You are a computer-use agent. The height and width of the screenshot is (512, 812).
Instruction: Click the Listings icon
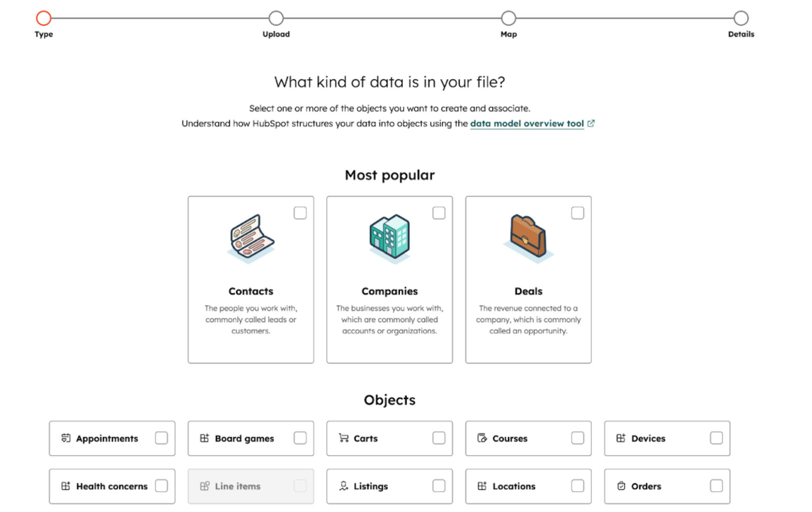click(343, 486)
